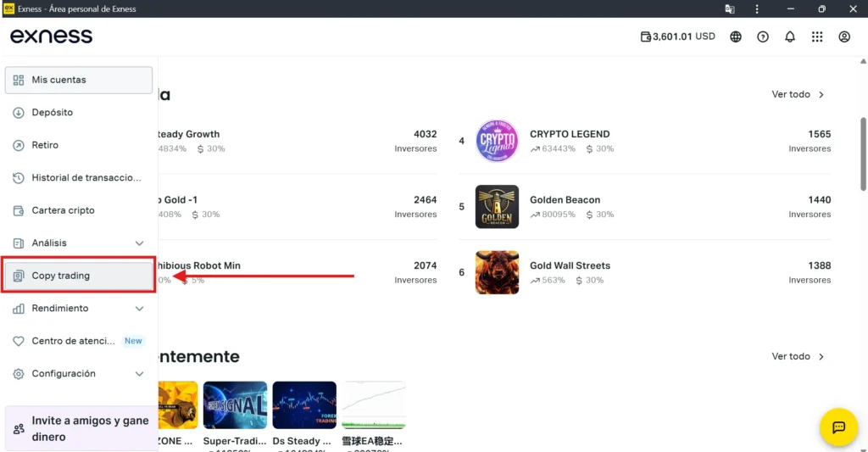Click the Centro de atención heart icon
Screen dimensions: 868x452
pyautogui.click(x=19, y=341)
